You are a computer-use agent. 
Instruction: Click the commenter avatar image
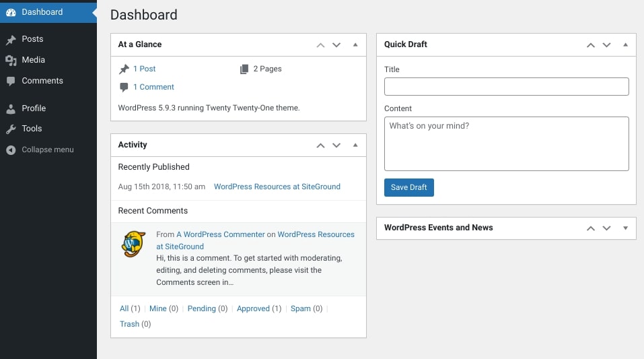pyautogui.click(x=133, y=244)
